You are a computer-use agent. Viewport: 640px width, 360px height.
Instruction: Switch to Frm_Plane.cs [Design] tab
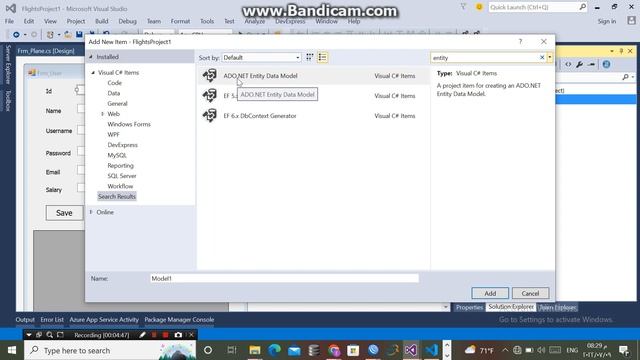[x=46, y=51]
